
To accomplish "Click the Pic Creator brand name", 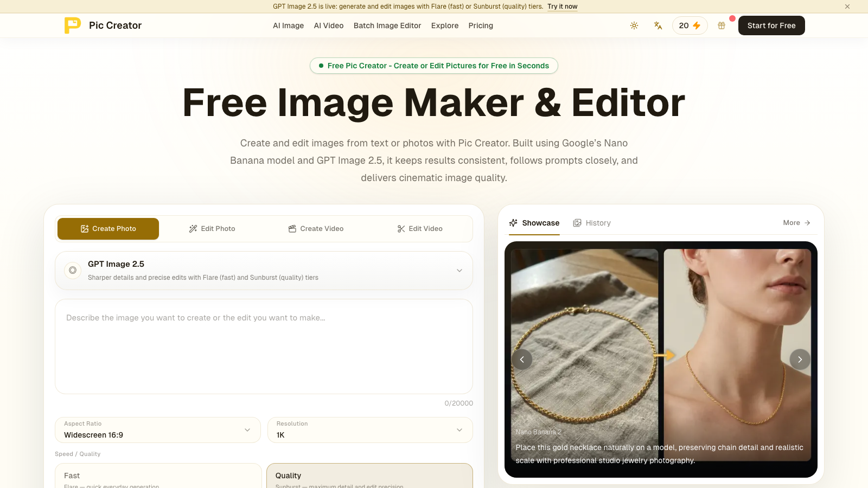I will (x=115, y=25).
